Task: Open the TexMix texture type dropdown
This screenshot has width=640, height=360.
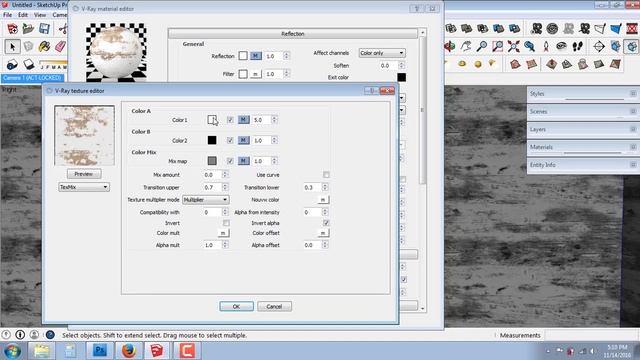Action: pos(84,187)
